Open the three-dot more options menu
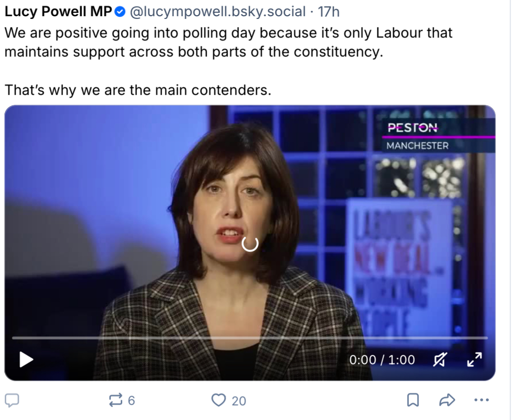 pos(481,401)
